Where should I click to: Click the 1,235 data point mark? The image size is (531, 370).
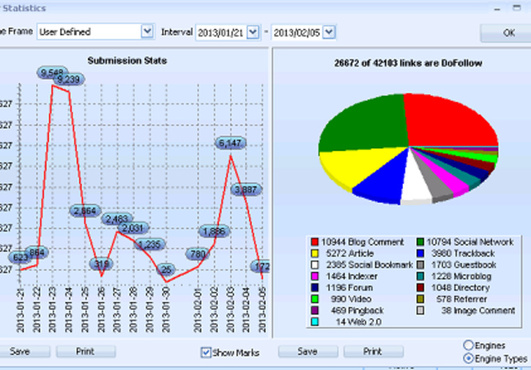(149, 244)
